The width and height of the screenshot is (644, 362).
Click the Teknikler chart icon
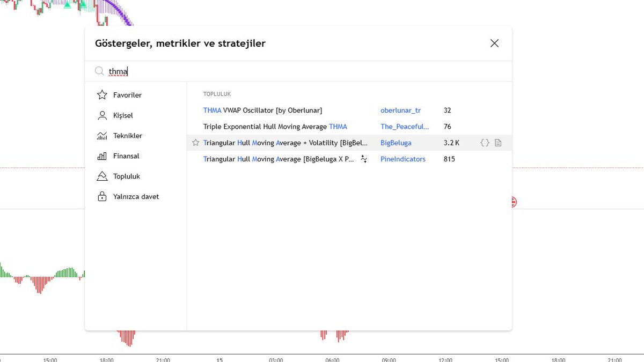click(102, 136)
